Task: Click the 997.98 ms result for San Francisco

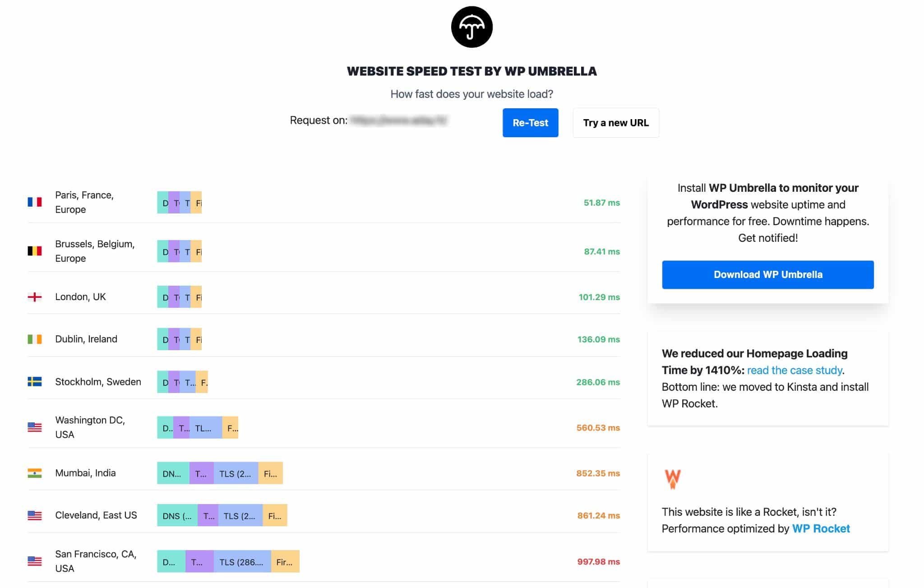Action: [598, 562]
